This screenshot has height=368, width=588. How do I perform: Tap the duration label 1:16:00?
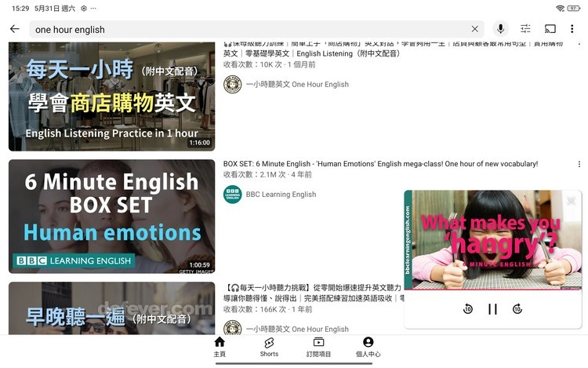tap(199, 143)
